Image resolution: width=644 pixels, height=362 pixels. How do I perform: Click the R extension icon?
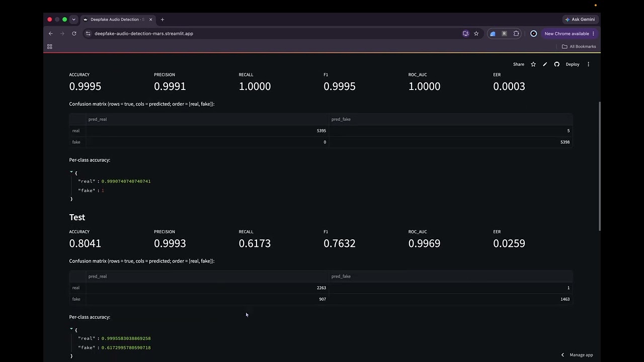[504, 34]
